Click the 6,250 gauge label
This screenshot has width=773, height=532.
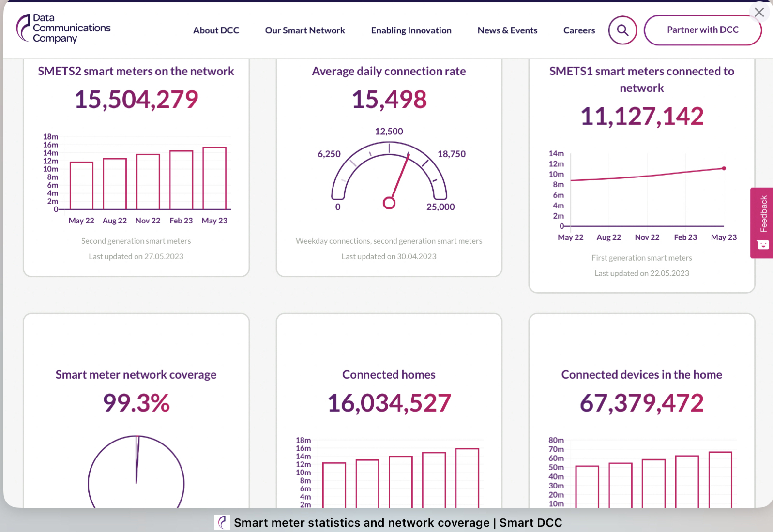pyautogui.click(x=329, y=154)
